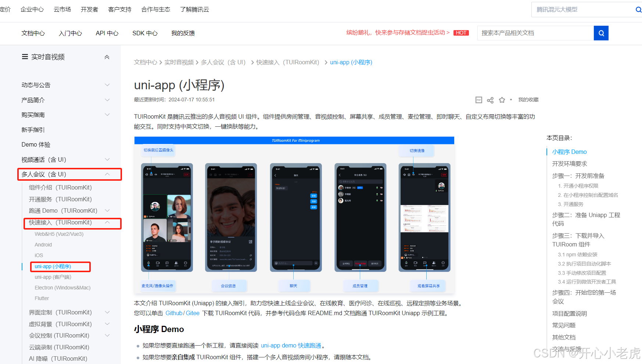The width and height of the screenshot is (642, 364).
Task: Select the iOS page in the sidebar
Action: point(39,255)
